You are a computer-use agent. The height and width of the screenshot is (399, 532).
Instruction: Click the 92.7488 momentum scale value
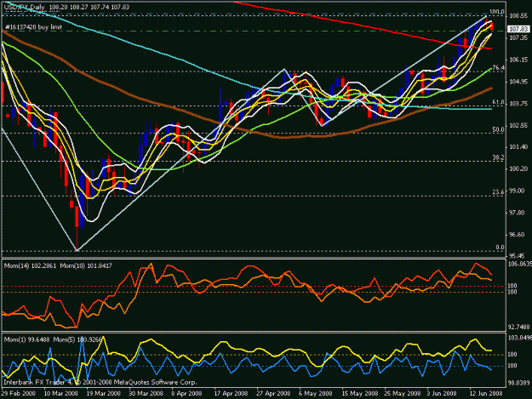click(518, 327)
